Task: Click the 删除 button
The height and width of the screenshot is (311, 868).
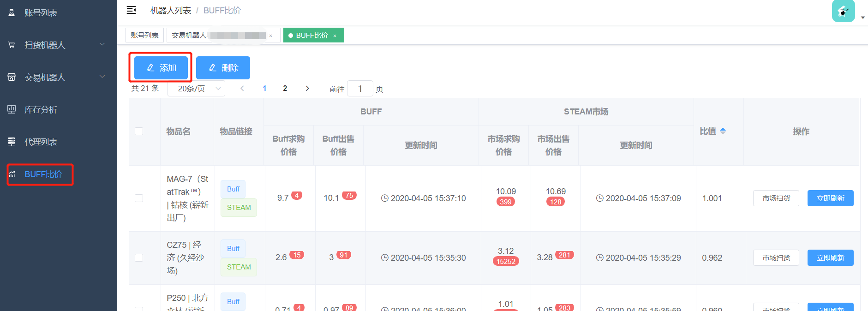Action: click(x=223, y=68)
